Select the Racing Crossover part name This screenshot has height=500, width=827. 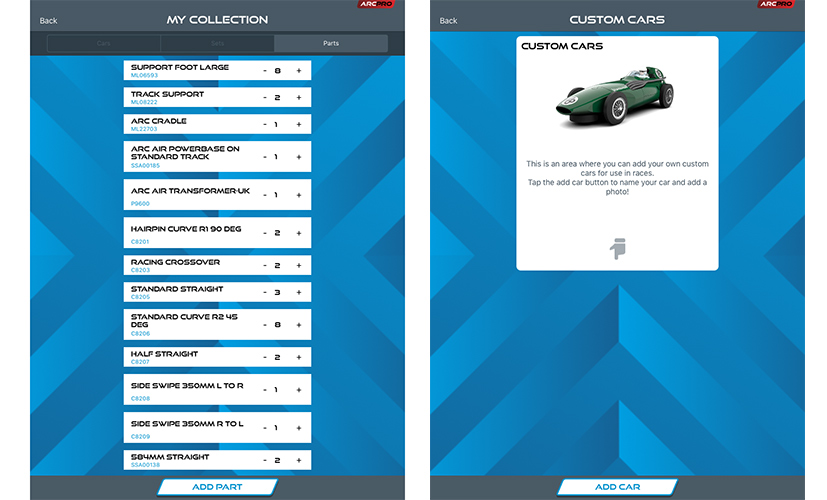point(175,262)
